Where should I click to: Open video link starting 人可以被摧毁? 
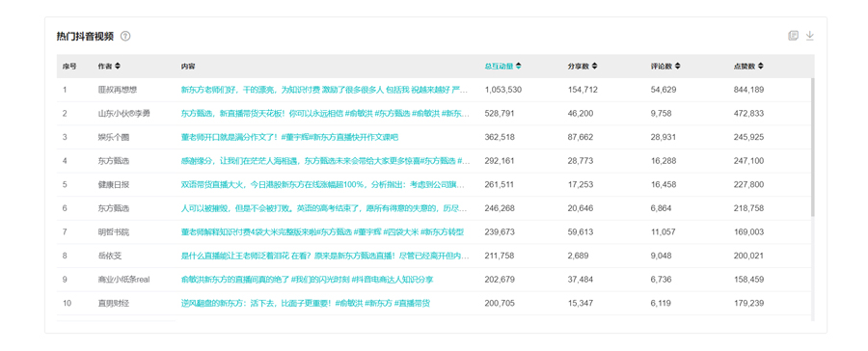click(325, 208)
